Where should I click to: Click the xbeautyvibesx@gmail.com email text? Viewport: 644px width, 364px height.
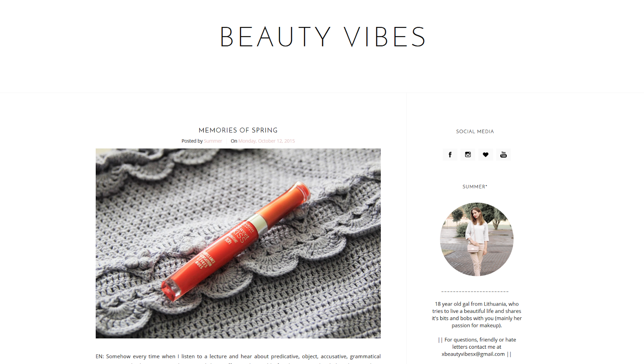(473, 354)
